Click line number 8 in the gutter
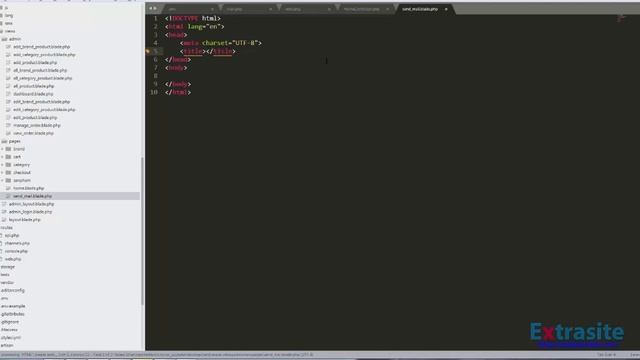Viewport: 640px width, 360px height. tap(156, 76)
